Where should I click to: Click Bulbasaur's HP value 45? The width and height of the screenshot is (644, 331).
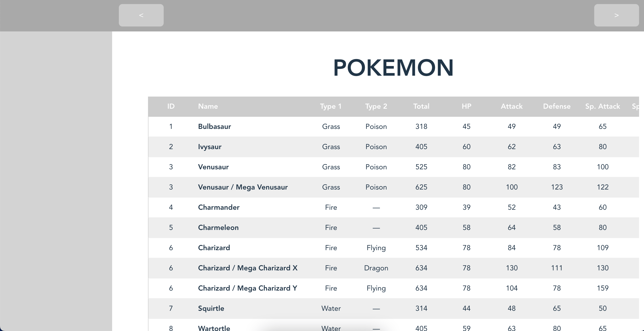466,127
